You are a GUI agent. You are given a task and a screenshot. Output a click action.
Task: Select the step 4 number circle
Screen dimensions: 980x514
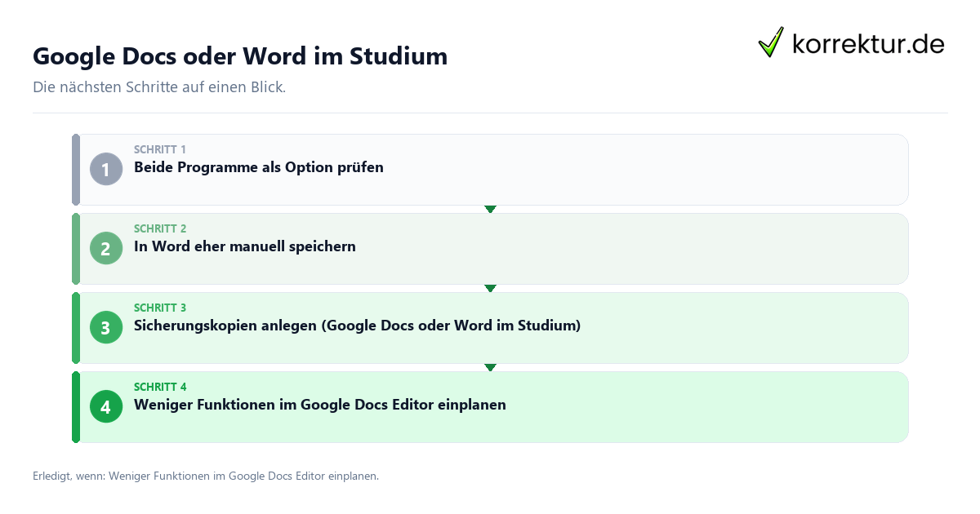(106, 406)
